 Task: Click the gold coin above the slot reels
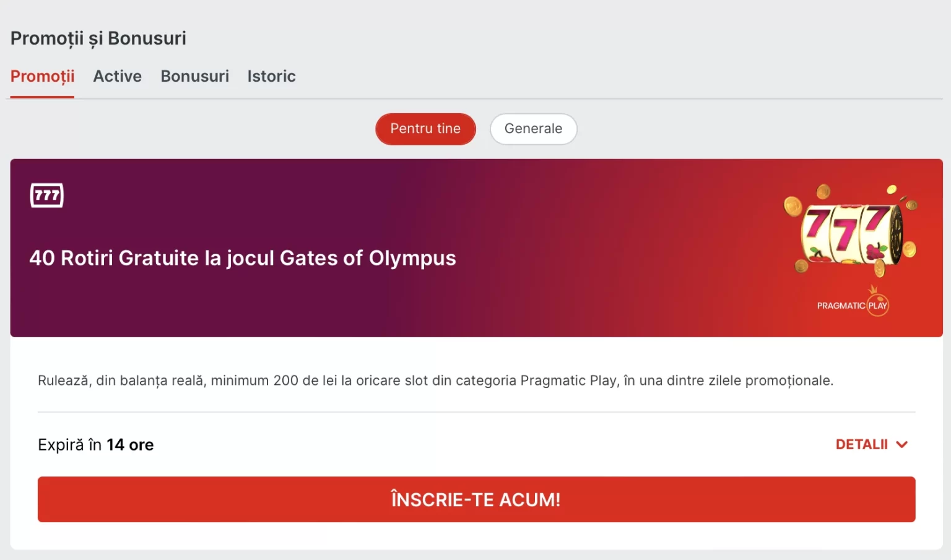click(823, 191)
